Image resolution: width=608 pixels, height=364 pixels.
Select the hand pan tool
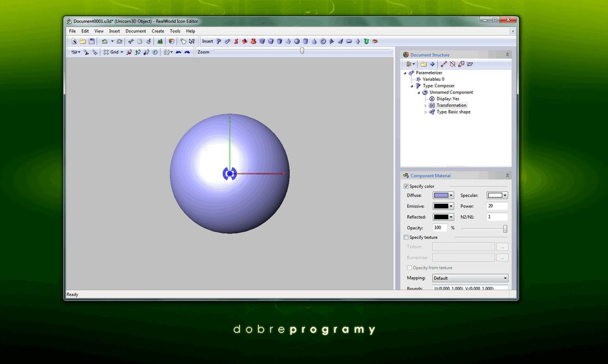183,41
